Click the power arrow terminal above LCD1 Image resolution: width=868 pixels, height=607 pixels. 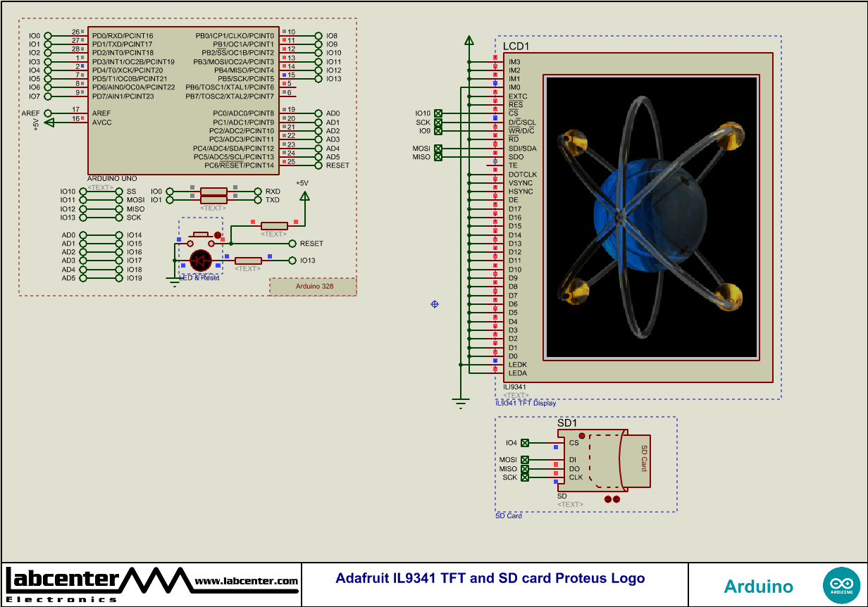469,39
